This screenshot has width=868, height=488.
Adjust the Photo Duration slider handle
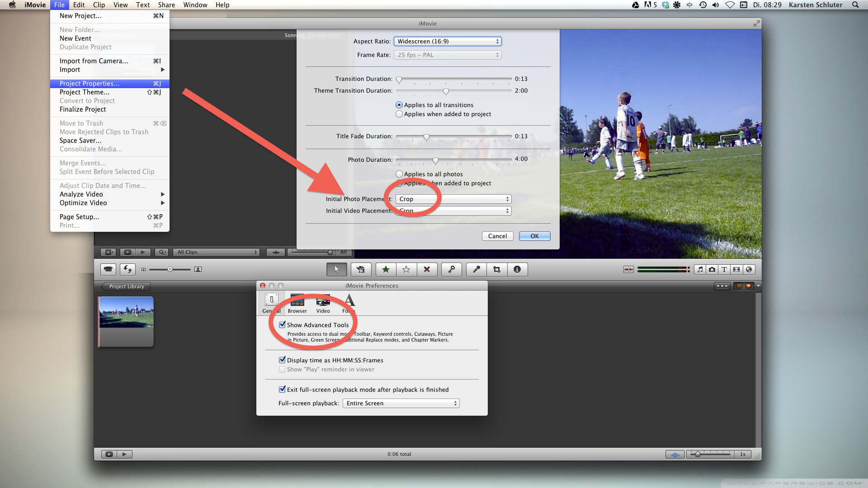pos(435,160)
